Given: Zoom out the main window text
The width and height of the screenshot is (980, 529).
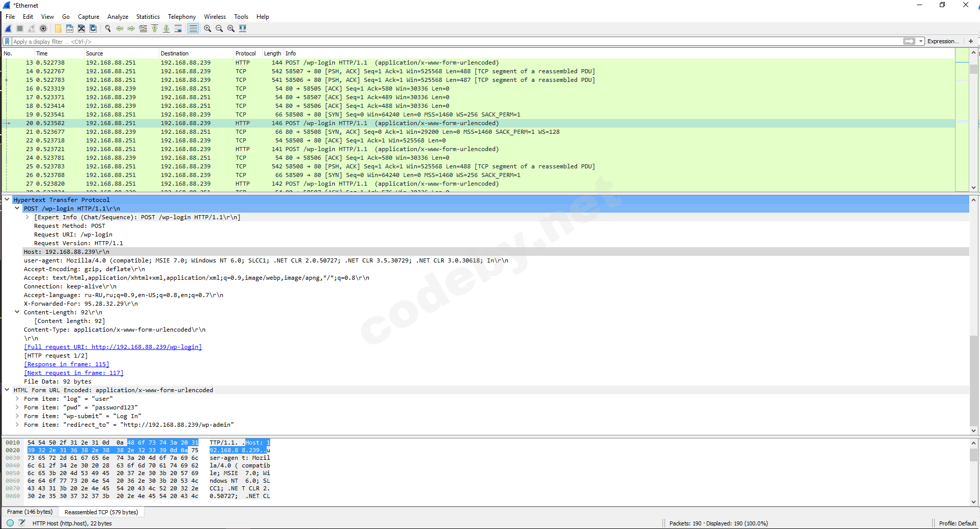Looking at the screenshot, I should point(219,28).
